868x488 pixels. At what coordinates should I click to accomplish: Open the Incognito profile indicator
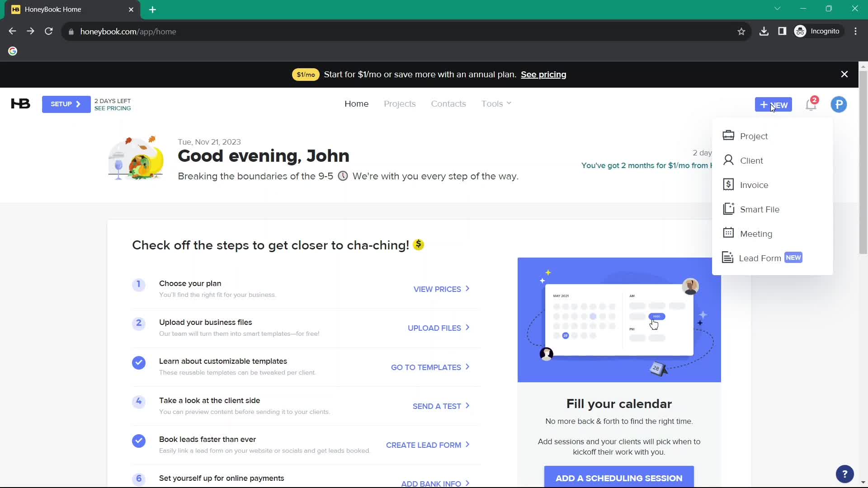click(818, 31)
